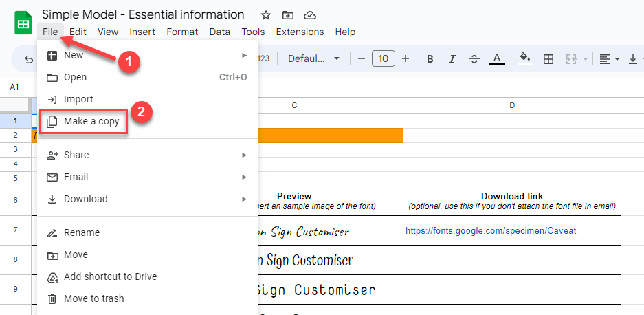This screenshot has height=315, width=644.
Task: Apply italic formatting
Action: [x=452, y=59]
